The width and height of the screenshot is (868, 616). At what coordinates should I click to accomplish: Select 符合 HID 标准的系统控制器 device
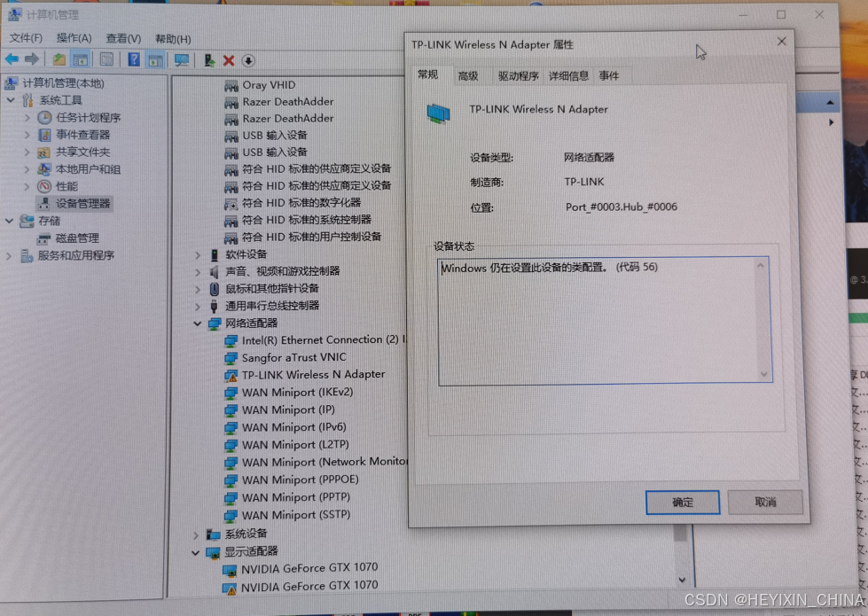point(307,220)
